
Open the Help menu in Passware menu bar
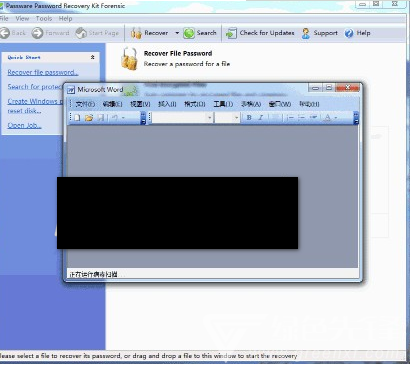[x=65, y=19]
